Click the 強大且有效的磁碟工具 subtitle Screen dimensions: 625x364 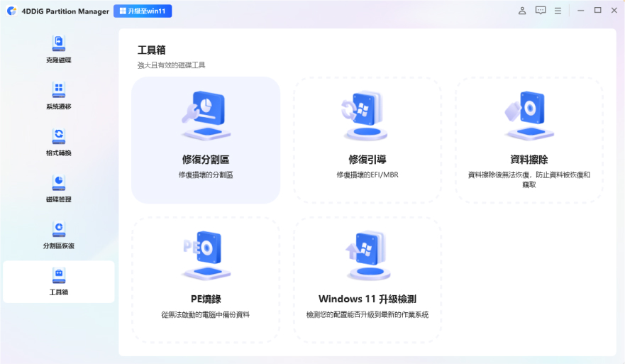click(x=172, y=65)
